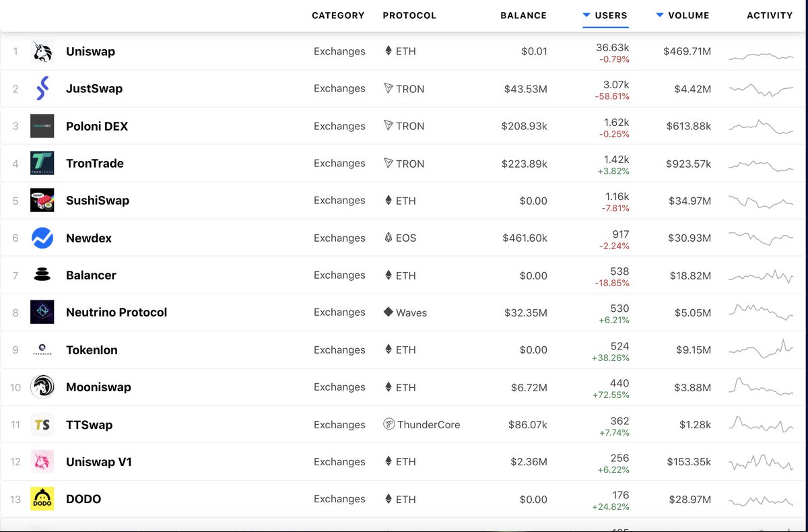The image size is (808, 532).
Task: Click the ETH icon in Balancer row
Action: pos(388,275)
